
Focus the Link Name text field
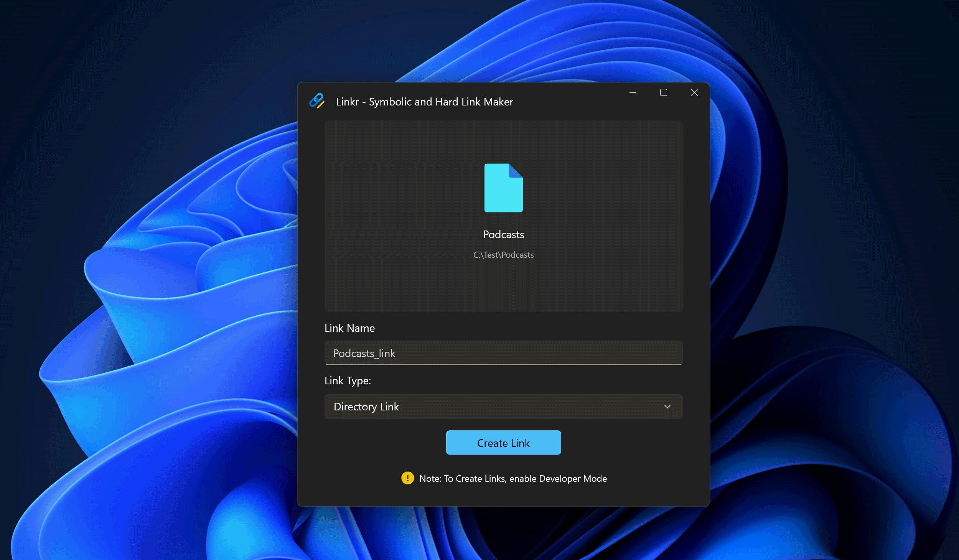(503, 353)
